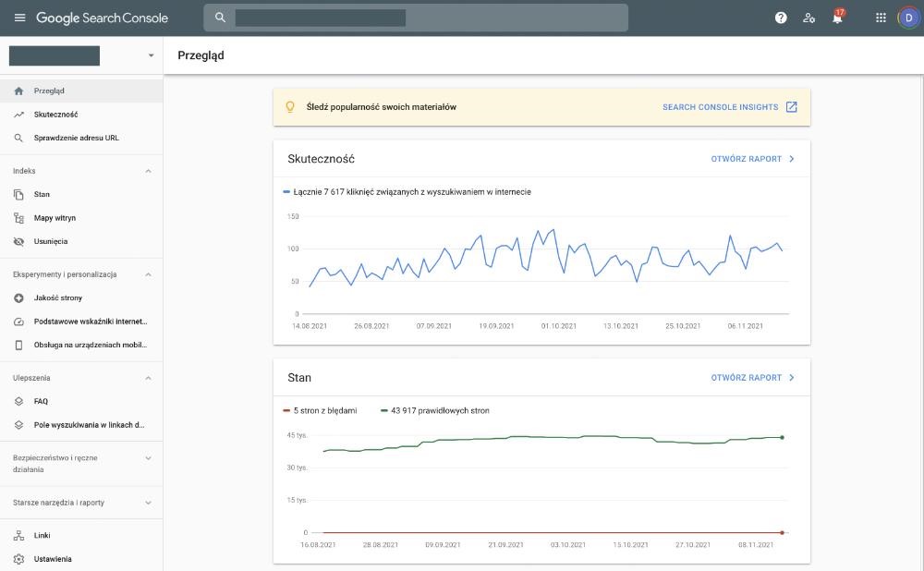Click the Mapy witryn sitemap icon
924x571 pixels.
click(18, 218)
